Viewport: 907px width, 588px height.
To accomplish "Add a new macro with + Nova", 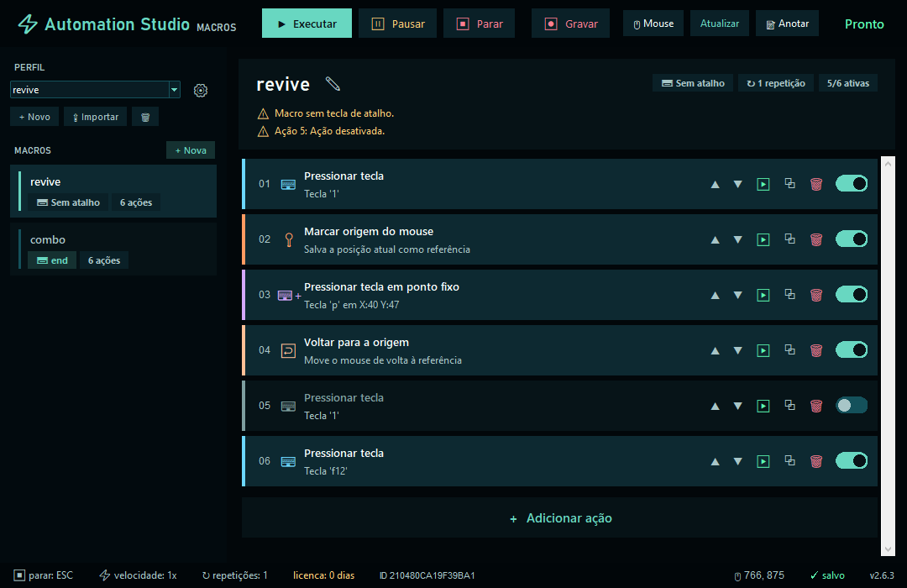I will (191, 150).
